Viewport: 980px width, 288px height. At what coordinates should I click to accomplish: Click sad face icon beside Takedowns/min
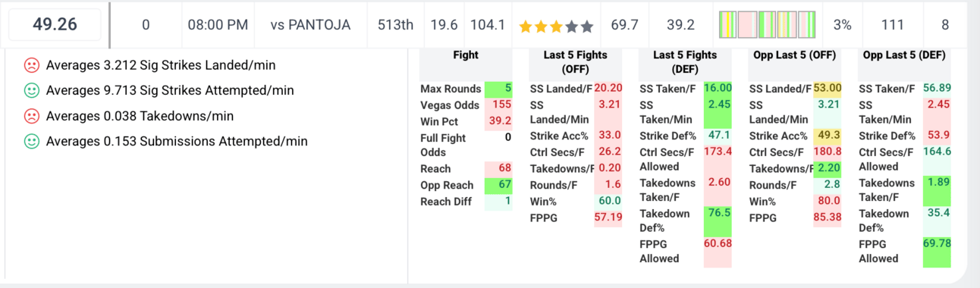tap(32, 116)
